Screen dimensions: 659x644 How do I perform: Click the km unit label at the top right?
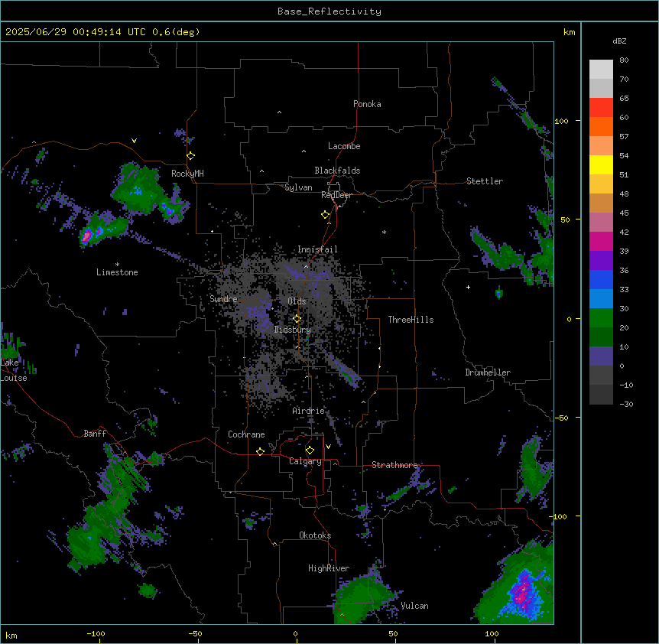click(569, 32)
